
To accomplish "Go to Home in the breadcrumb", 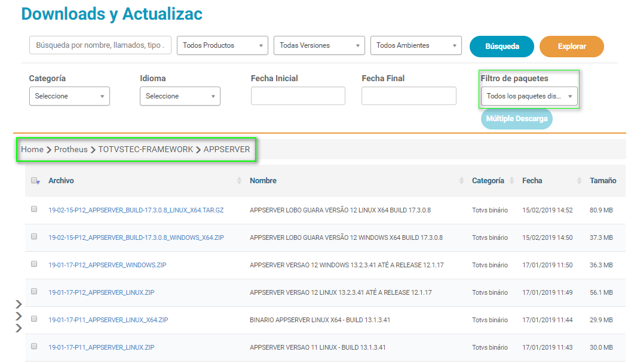I will pyautogui.click(x=32, y=149).
